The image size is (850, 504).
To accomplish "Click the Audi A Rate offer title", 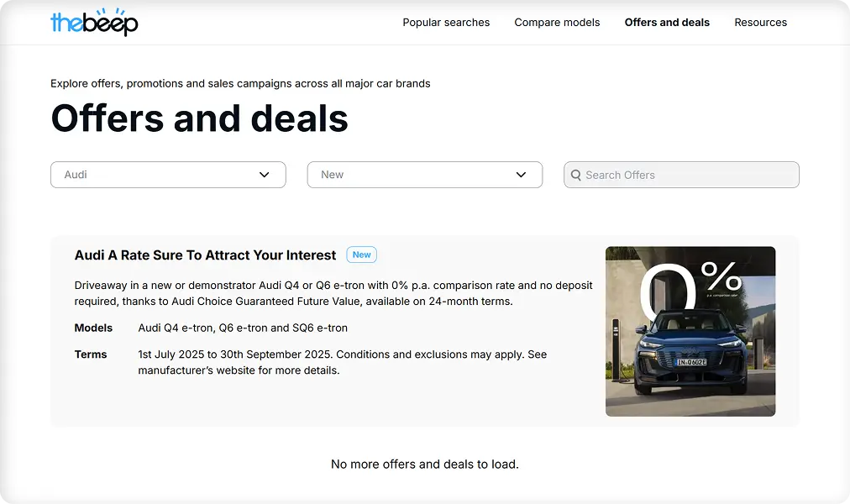I will click(x=204, y=255).
